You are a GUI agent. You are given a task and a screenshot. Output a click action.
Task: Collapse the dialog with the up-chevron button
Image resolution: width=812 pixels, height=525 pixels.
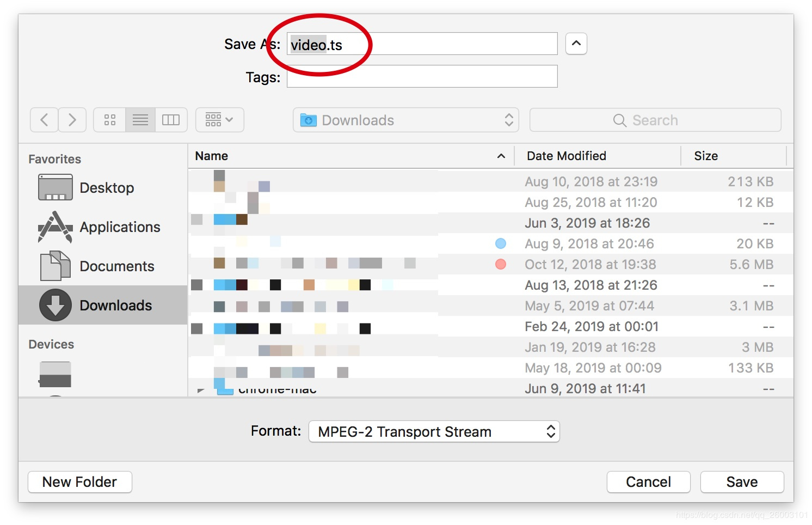[x=576, y=44]
